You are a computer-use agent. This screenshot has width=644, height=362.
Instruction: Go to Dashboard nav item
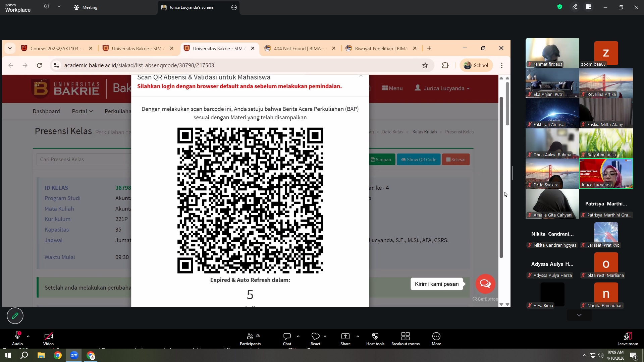coord(46,111)
